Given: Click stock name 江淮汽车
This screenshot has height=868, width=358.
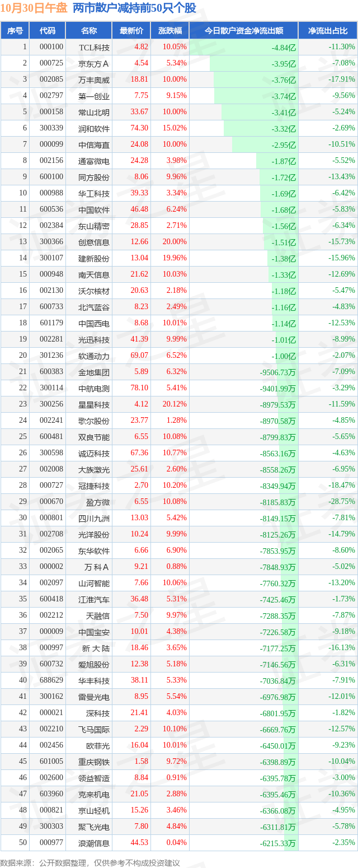Looking at the screenshot, I should point(94,599).
